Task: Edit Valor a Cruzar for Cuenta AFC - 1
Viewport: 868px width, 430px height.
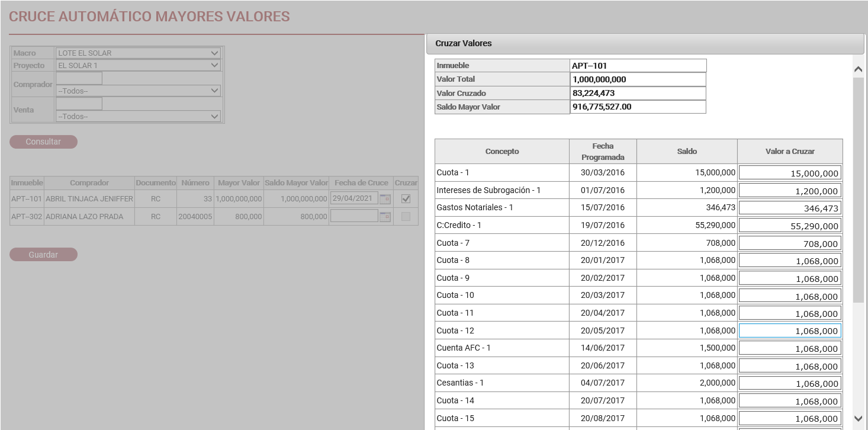Action: pos(790,348)
